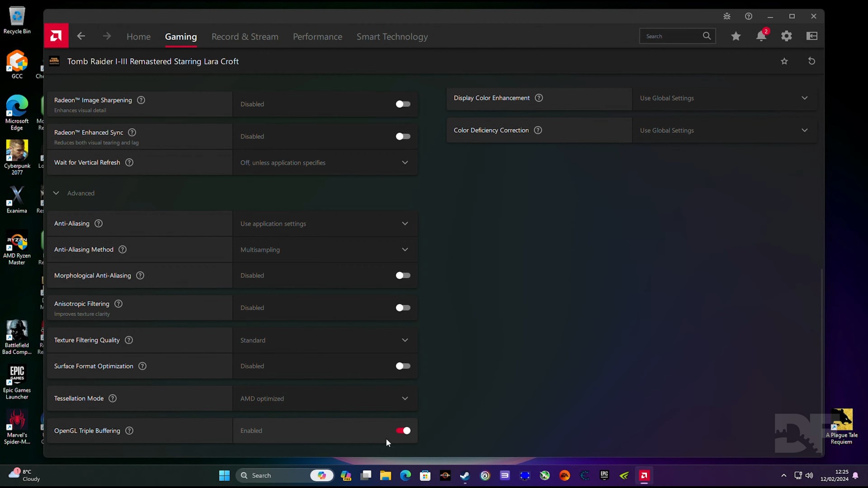
Task: Click the bug report icon
Action: click(x=727, y=16)
